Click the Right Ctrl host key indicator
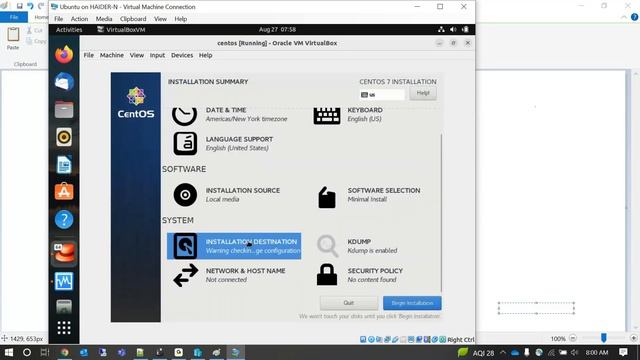The image size is (640, 360). 460,340
